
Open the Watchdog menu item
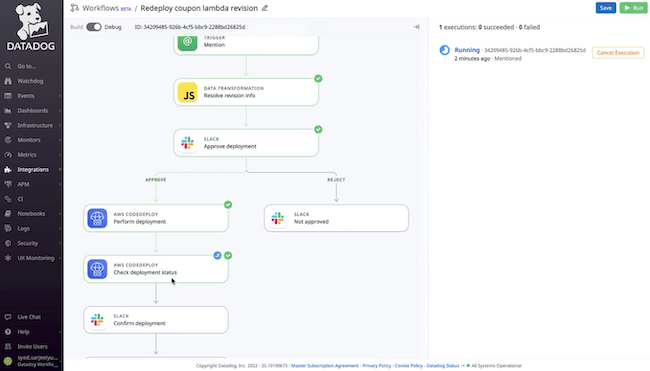30,81
